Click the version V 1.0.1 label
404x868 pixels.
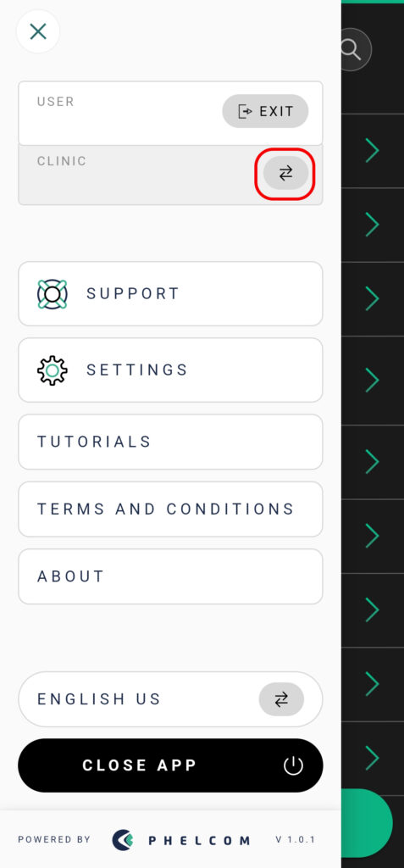point(295,840)
